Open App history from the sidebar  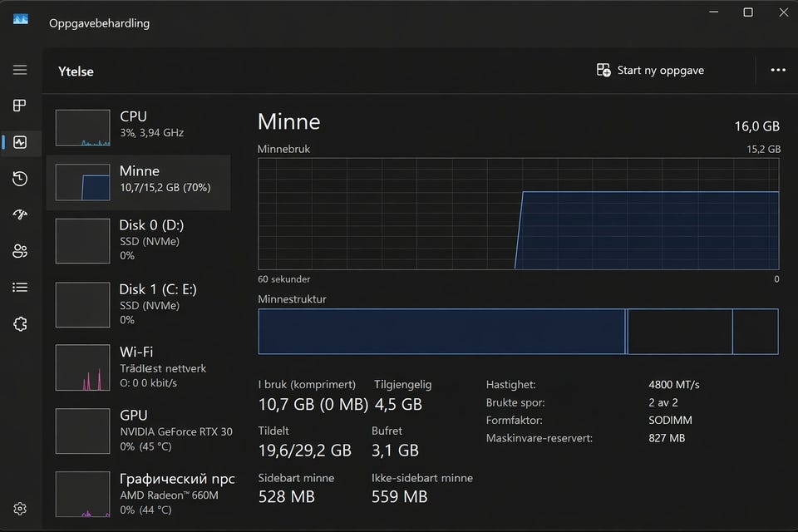point(20,179)
